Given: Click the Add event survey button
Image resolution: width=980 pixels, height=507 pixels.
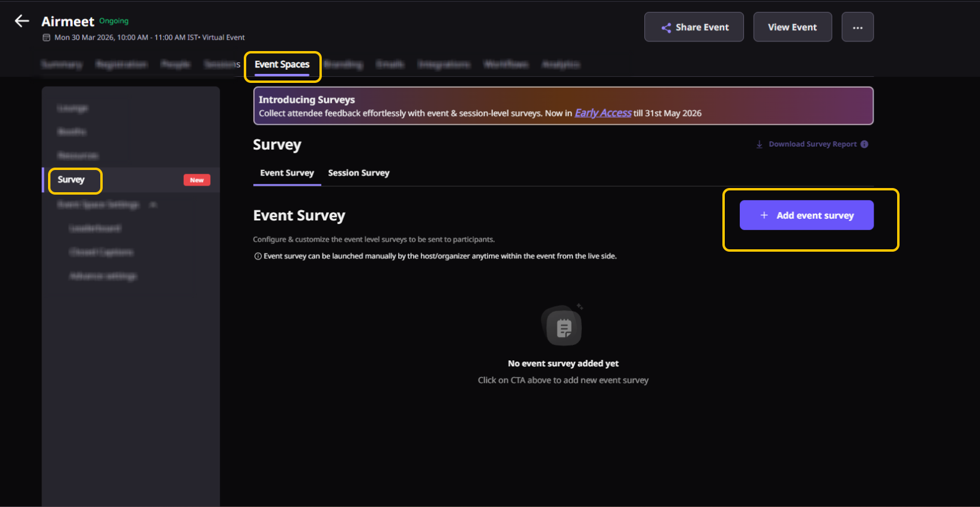Looking at the screenshot, I should [806, 215].
